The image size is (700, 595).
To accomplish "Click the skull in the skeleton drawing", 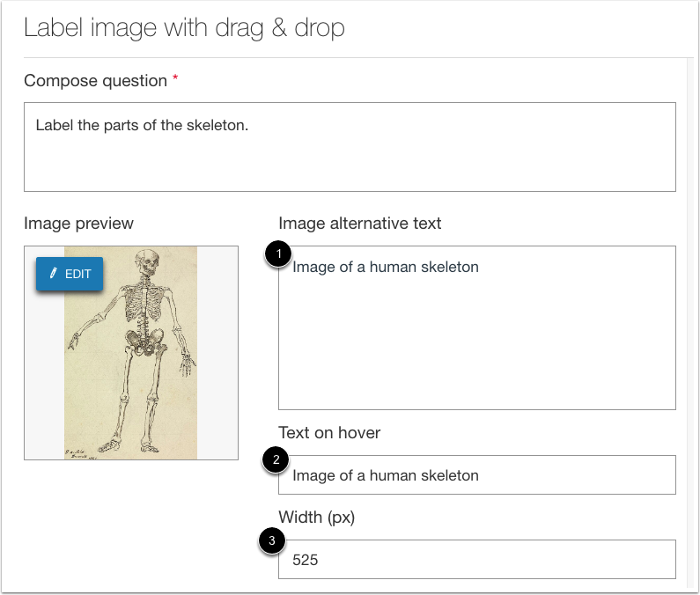I will click(146, 263).
